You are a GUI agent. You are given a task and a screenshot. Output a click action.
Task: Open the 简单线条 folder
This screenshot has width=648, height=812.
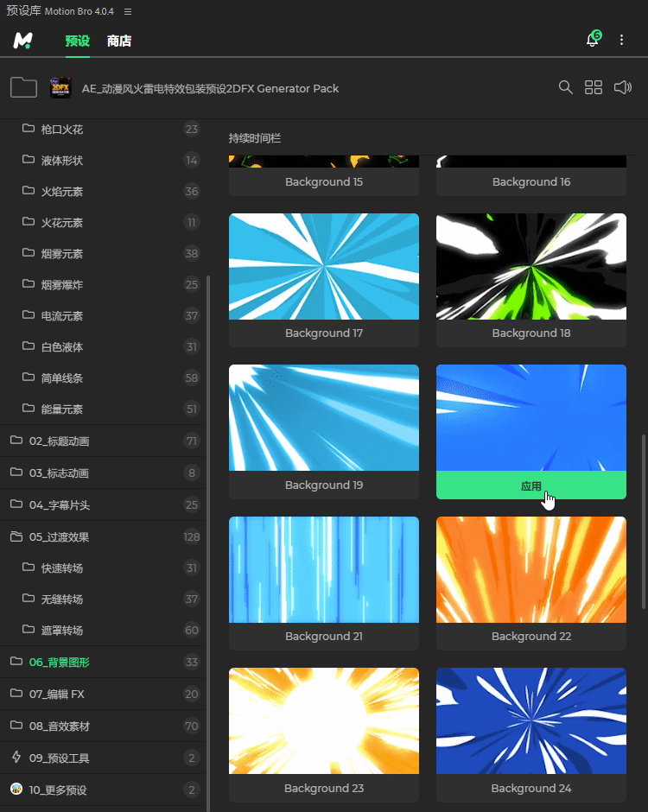pyautogui.click(x=103, y=377)
